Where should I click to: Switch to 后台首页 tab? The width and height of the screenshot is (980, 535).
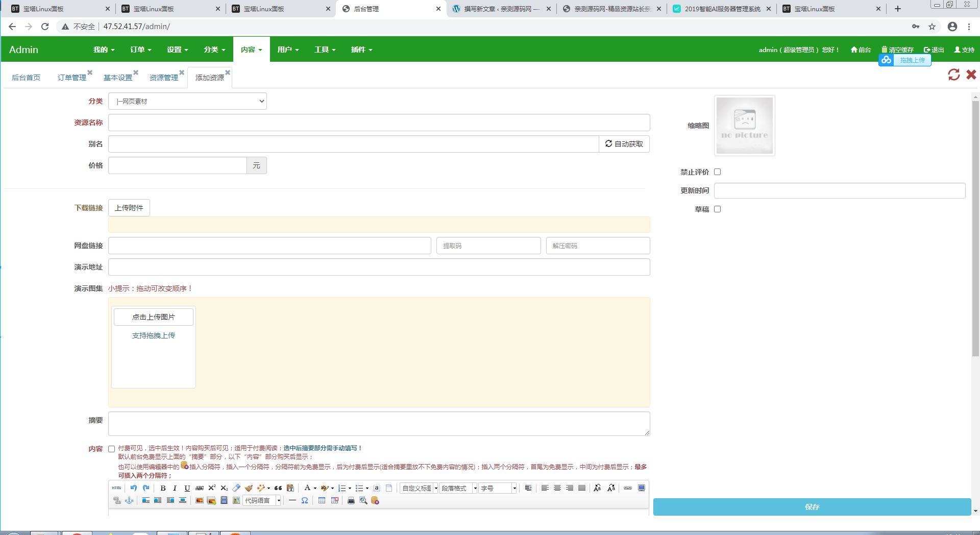[x=26, y=78]
